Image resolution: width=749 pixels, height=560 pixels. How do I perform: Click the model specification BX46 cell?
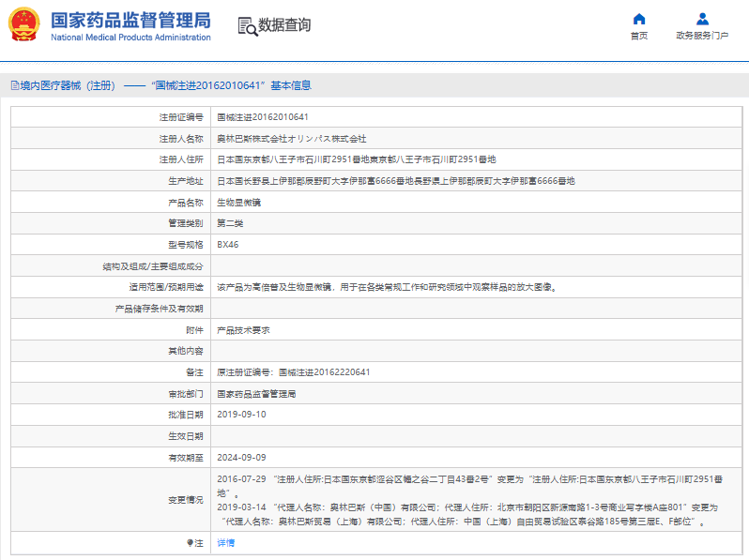[228, 245]
